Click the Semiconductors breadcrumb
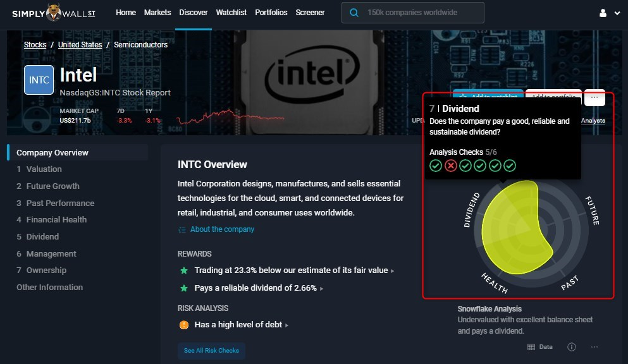Screen dimensions: 628x364 point(140,45)
